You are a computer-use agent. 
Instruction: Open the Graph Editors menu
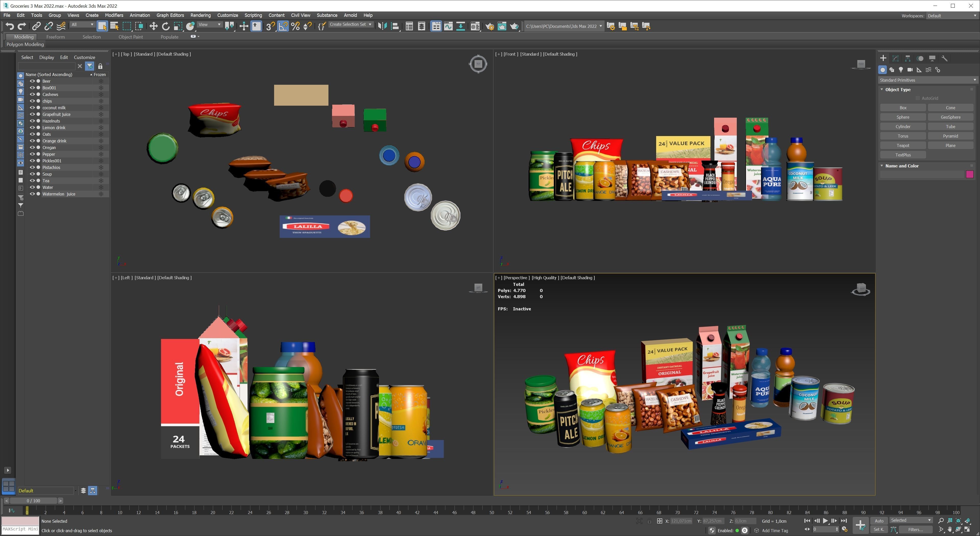170,15
